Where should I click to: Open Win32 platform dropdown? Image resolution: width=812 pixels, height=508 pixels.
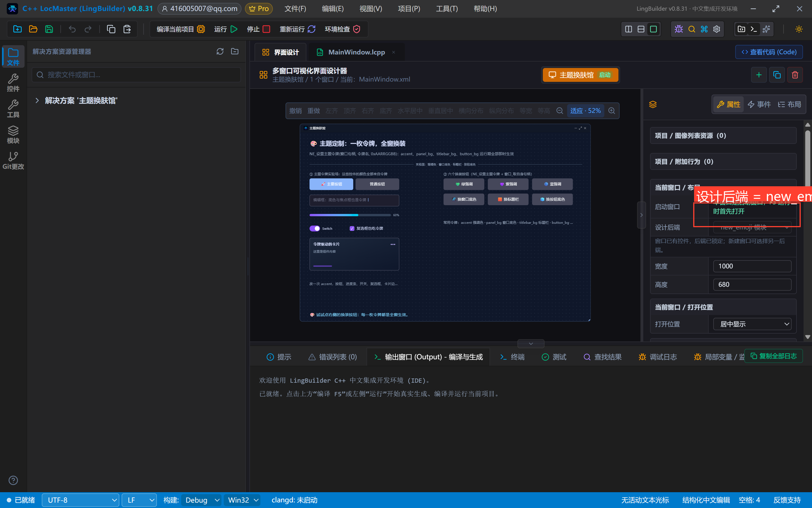click(x=243, y=500)
